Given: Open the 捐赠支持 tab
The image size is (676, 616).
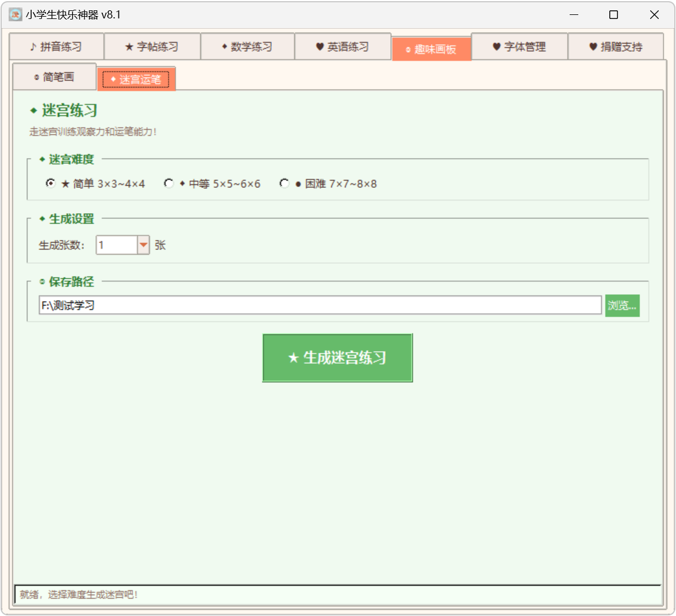Looking at the screenshot, I should [616, 47].
